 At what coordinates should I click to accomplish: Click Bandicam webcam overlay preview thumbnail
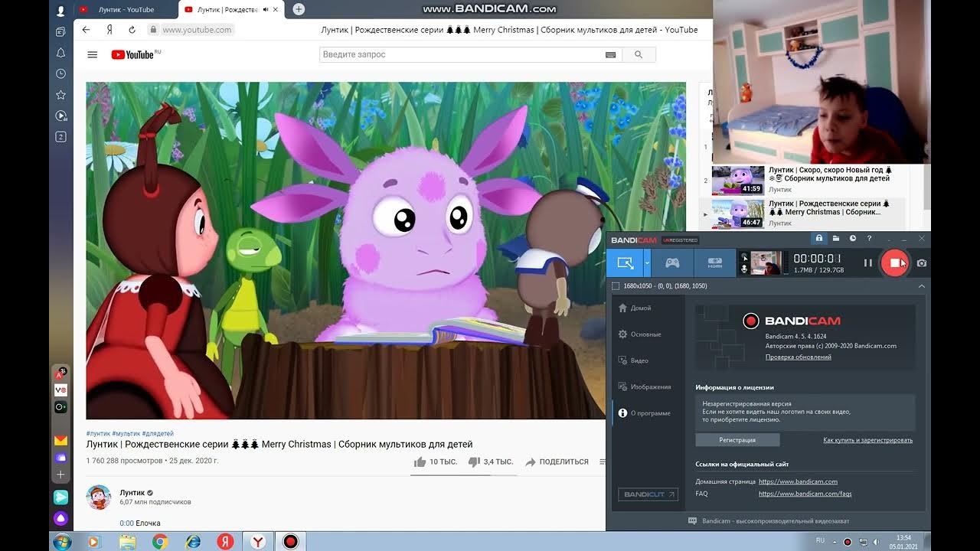pyautogui.click(x=766, y=262)
